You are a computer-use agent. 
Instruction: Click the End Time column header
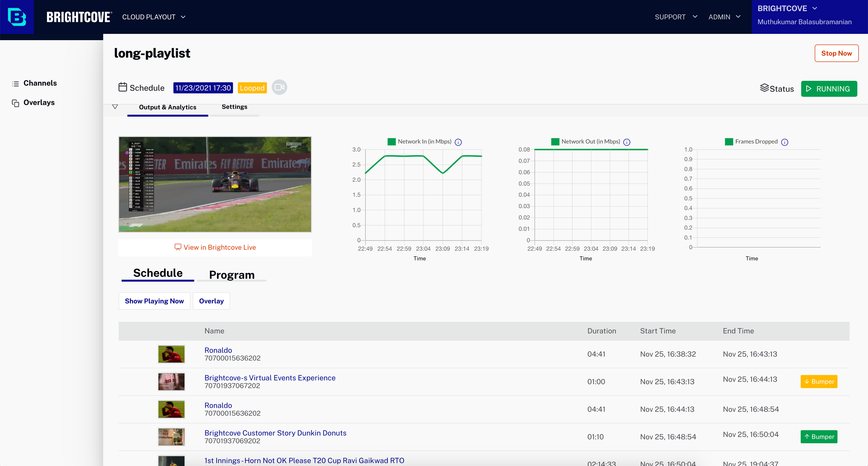click(738, 331)
